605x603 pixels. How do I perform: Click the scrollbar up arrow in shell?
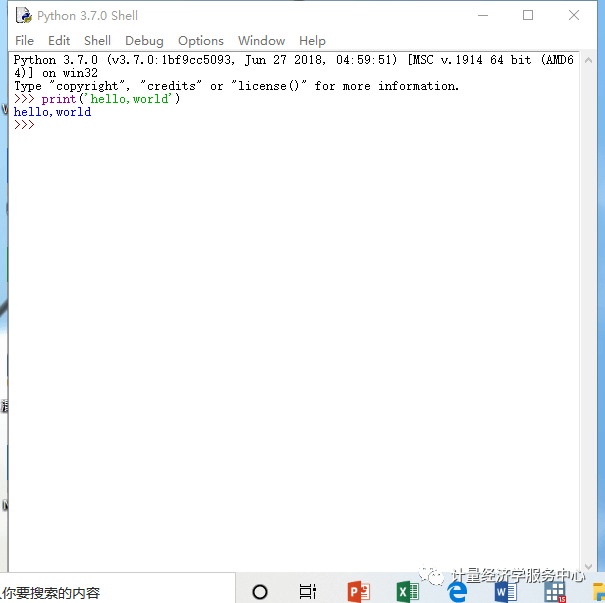[588, 60]
